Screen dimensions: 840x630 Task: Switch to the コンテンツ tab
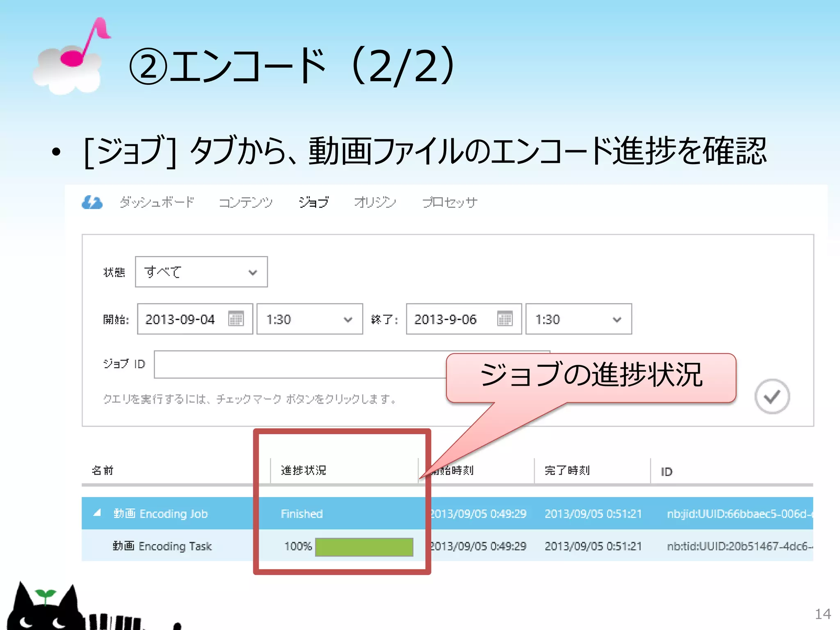click(x=245, y=202)
